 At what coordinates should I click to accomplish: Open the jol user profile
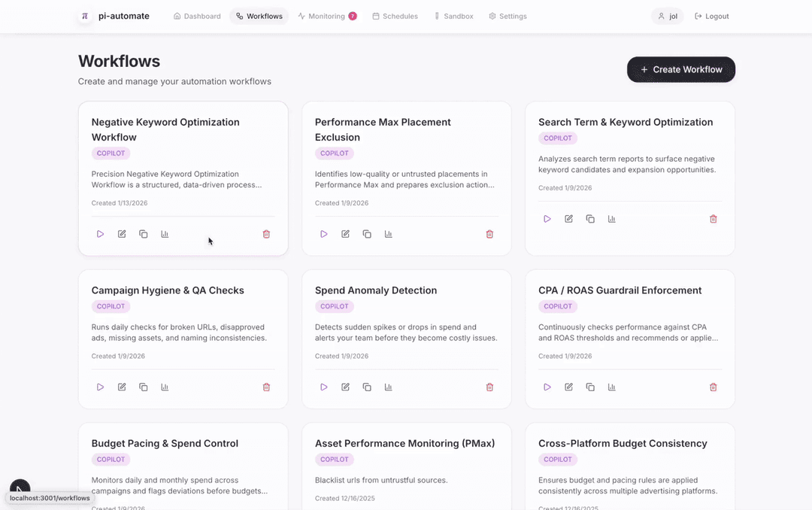coord(667,16)
